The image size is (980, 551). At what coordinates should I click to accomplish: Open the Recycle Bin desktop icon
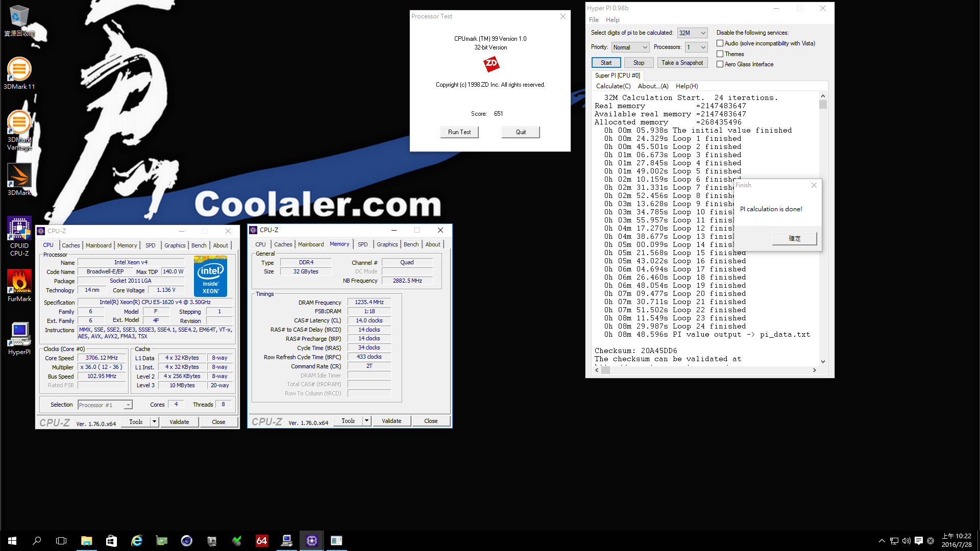(19, 20)
